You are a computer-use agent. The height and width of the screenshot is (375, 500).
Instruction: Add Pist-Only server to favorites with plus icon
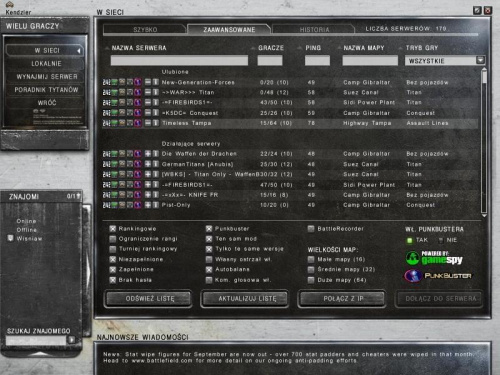pyautogui.click(x=148, y=205)
